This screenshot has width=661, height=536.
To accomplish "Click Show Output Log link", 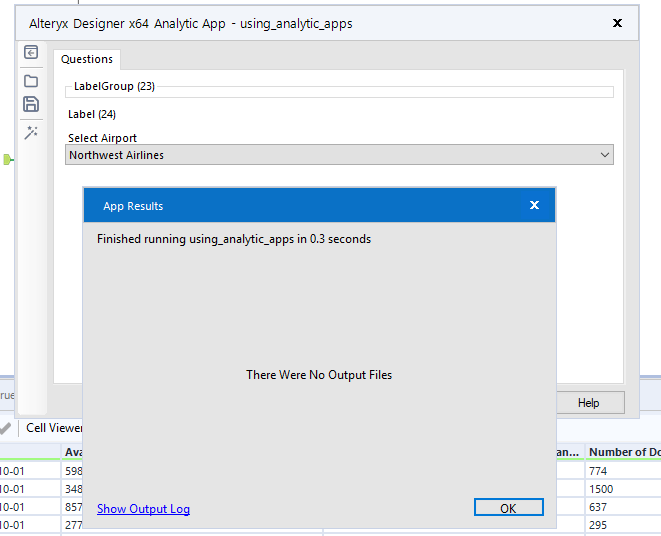I will pyautogui.click(x=143, y=509).
